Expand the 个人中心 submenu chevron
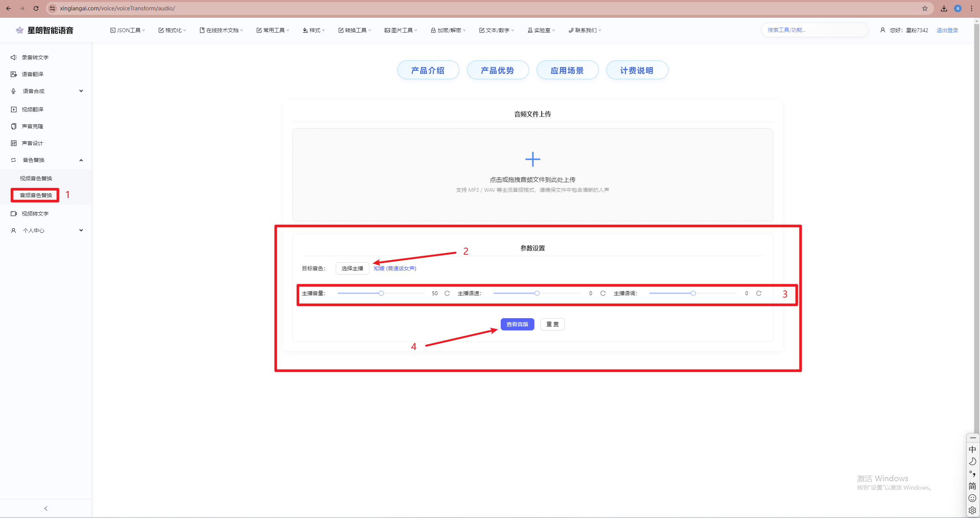Screen dimensions: 980x518 tap(81, 230)
